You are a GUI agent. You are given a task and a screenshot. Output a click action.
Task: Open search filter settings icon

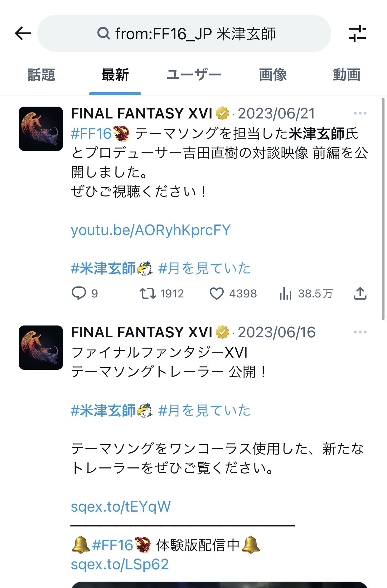coord(357,33)
